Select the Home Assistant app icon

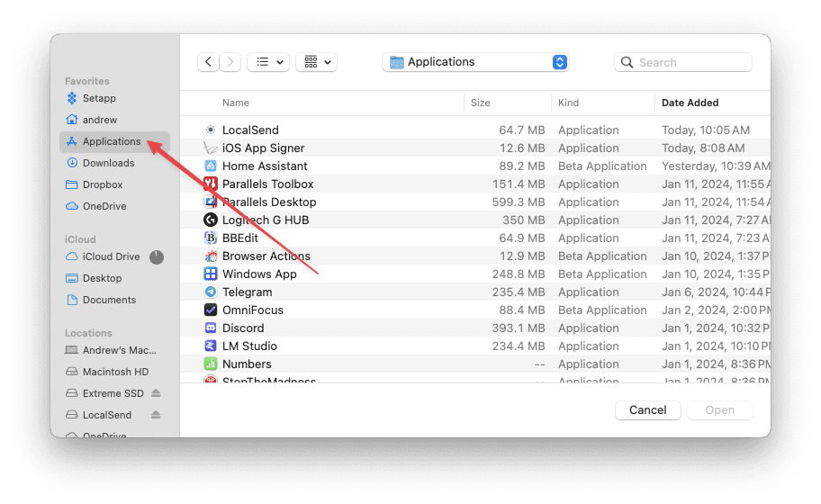[211, 166]
